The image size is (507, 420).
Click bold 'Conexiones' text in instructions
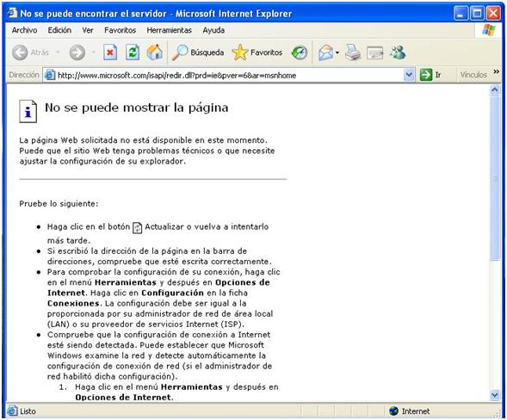73,303
